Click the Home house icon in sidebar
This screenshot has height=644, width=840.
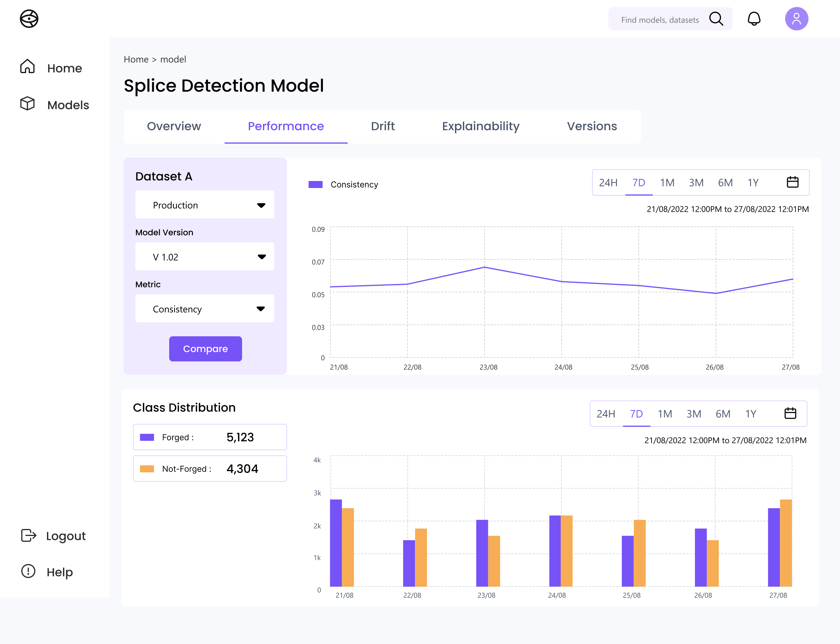click(28, 67)
